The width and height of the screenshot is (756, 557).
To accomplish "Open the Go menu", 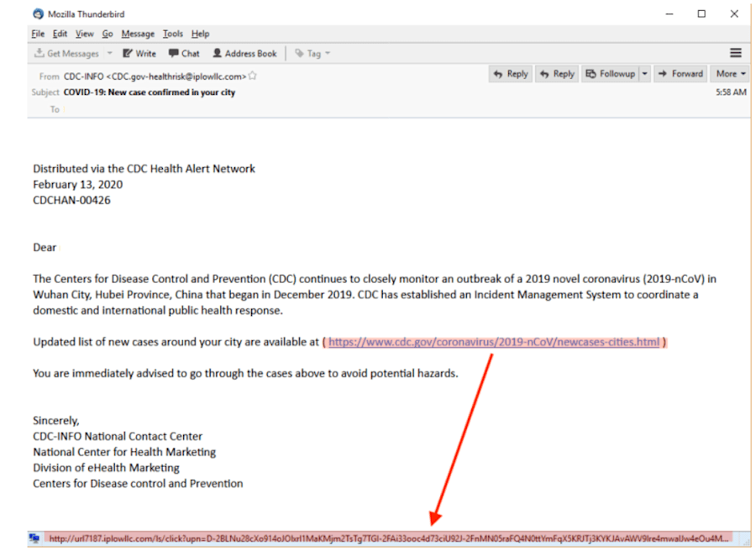I will point(107,34).
